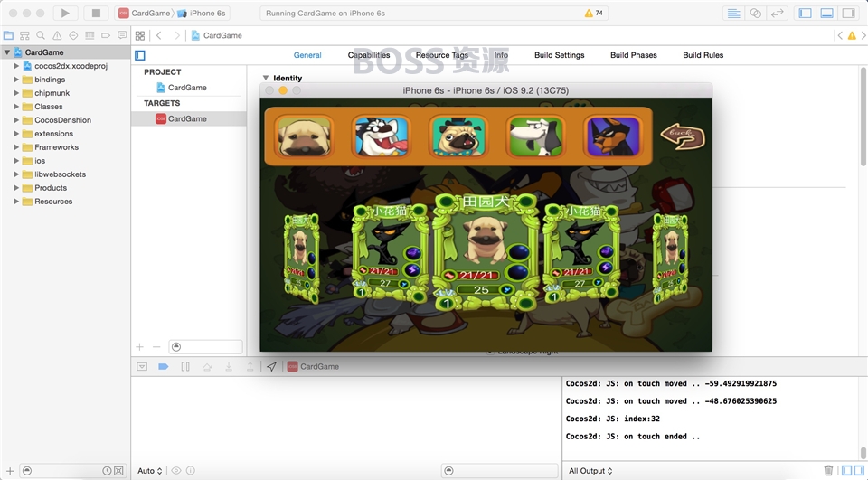Click the Step out debug icon
The height and width of the screenshot is (480, 868).
click(250, 366)
